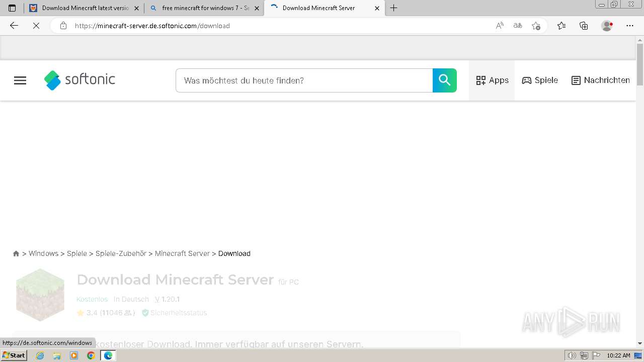
Task: Focus the Softonic search field
Action: (304, 80)
